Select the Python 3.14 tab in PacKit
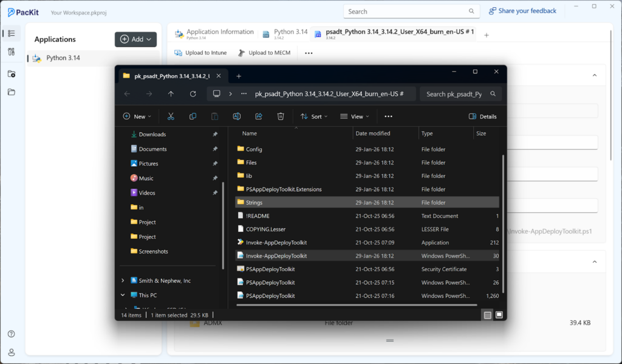Screen dimensions: 622x364 click(285, 32)
